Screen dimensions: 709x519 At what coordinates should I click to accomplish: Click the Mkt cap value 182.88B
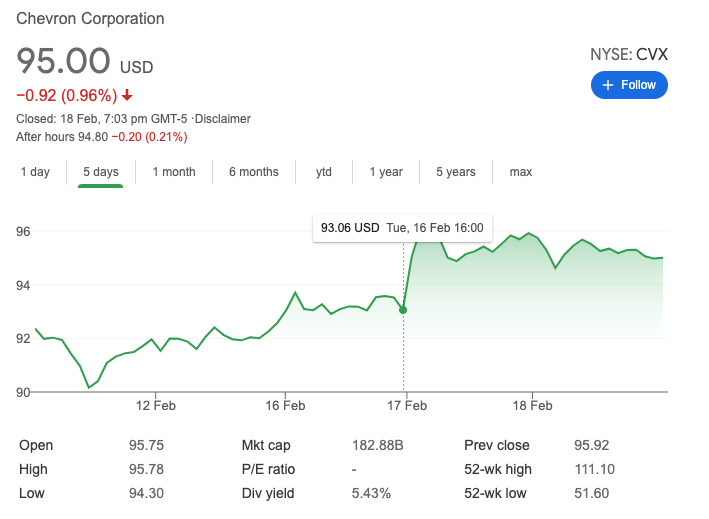click(376, 445)
